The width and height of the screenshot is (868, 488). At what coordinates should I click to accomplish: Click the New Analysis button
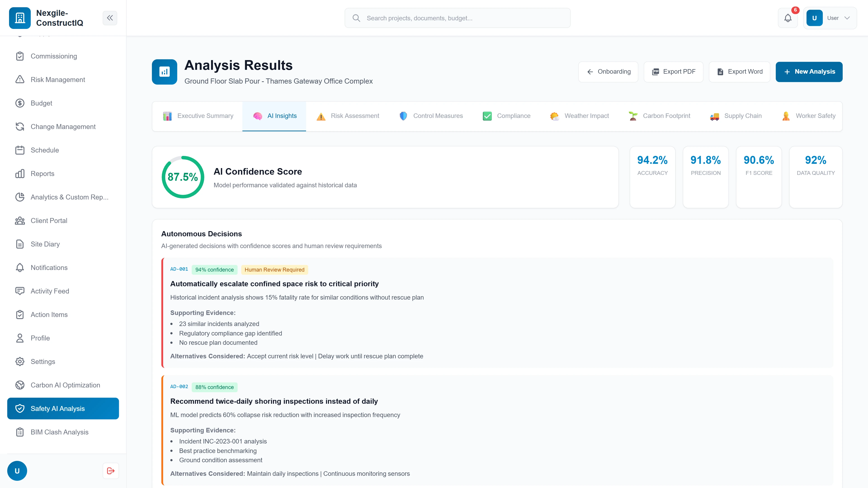coord(809,71)
